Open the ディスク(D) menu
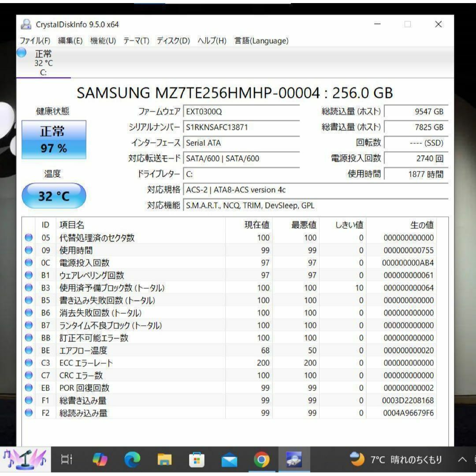This screenshot has width=476, height=476. [x=173, y=41]
